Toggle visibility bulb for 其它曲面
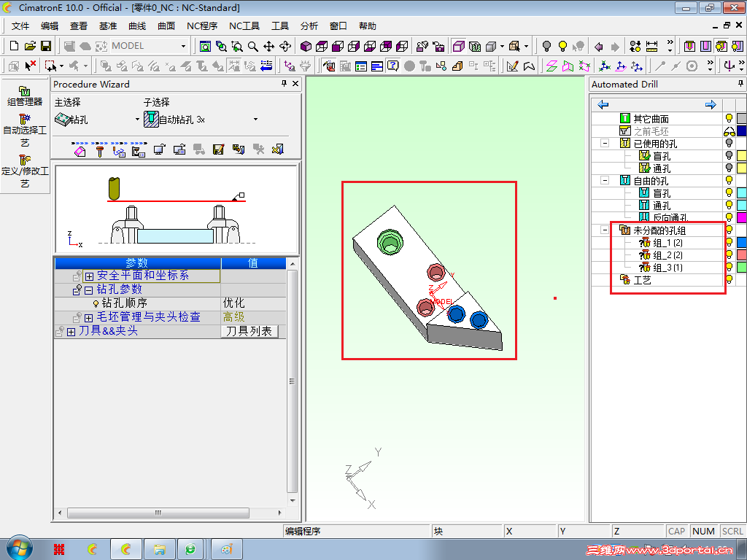This screenshot has width=747, height=560. [x=729, y=118]
